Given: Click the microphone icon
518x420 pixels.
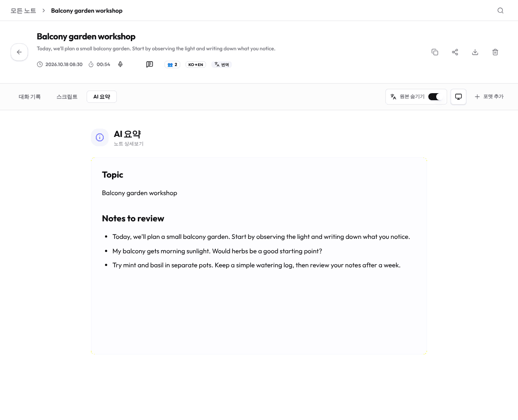Looking at the screenshot, I should click(120, 64).
